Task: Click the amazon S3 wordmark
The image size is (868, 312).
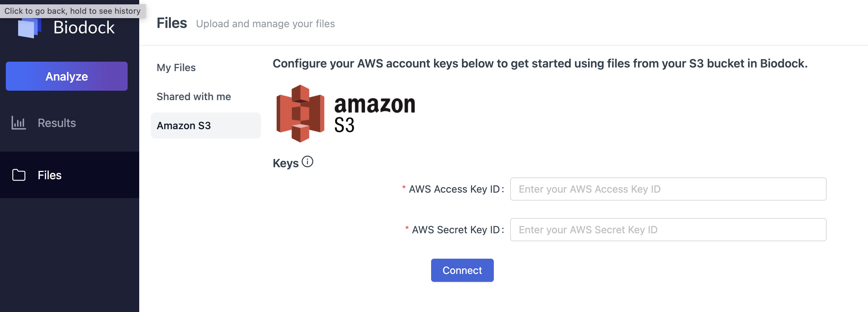Action: point(375,114)
